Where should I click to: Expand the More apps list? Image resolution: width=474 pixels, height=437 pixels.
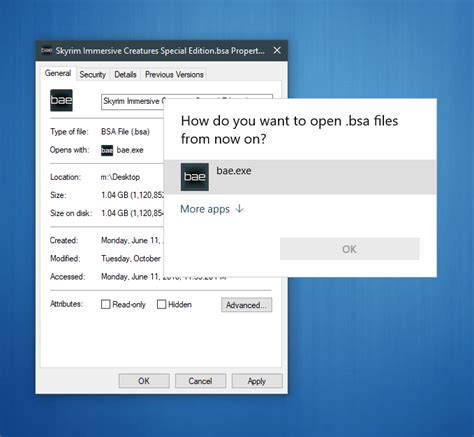tap(212, 209)
